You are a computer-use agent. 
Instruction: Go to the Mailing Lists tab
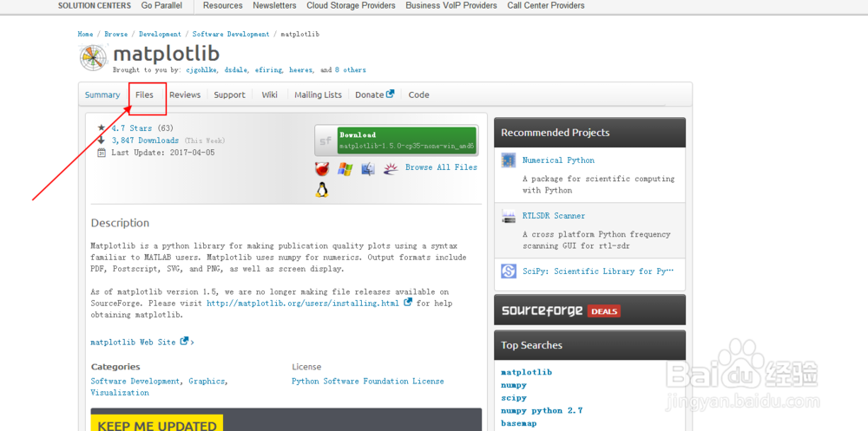[x=319, y=95]
